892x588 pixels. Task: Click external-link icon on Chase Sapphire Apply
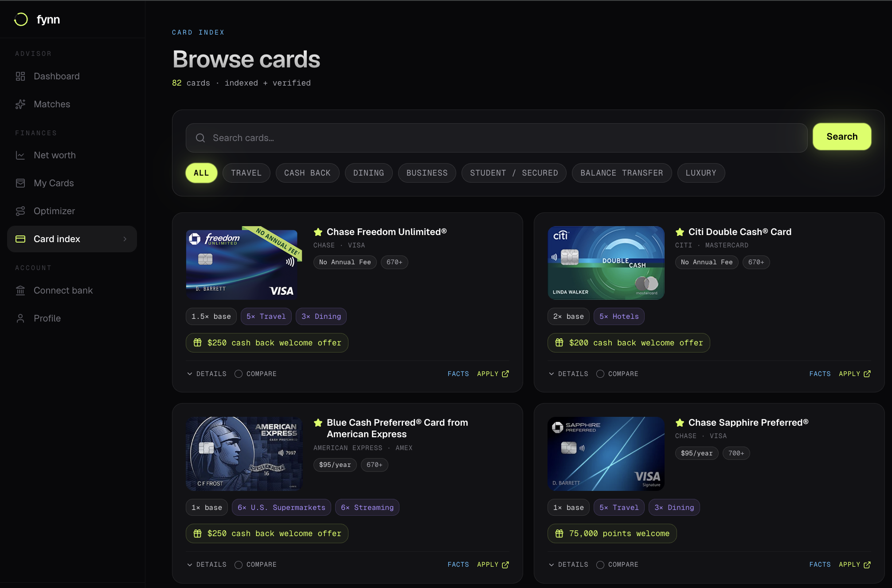(x=867, y=564)
